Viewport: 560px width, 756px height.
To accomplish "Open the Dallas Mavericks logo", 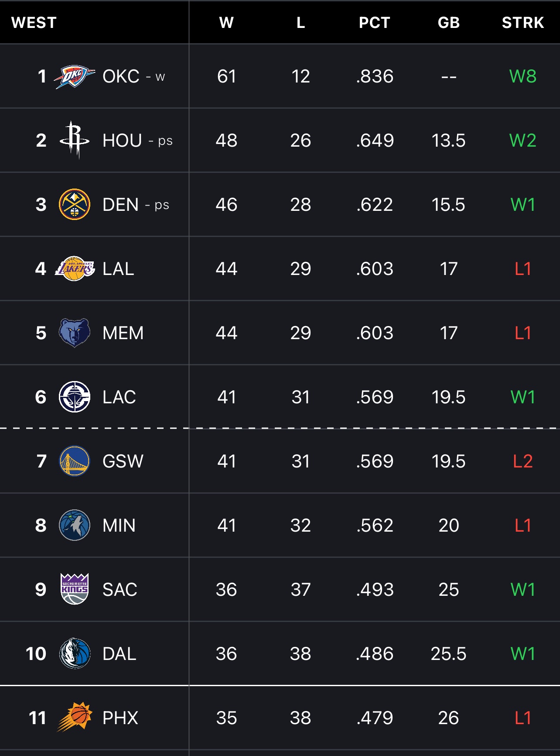I will [x=75, y=653].
